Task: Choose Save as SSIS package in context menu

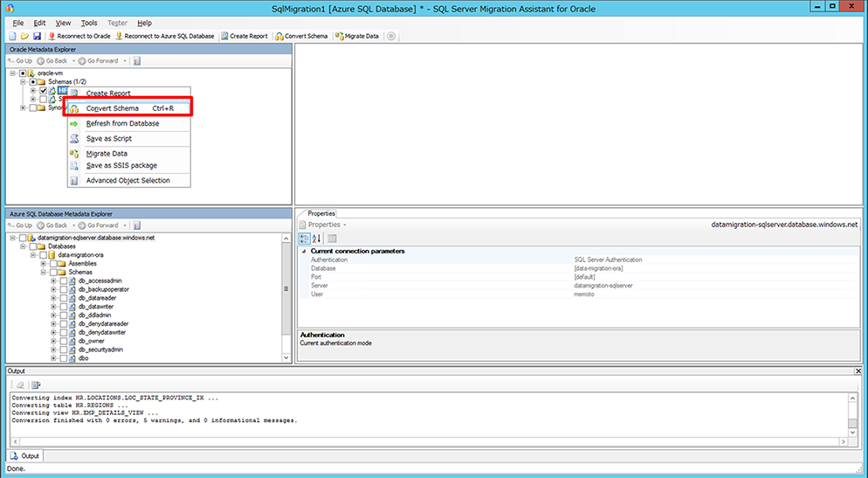Action: coord(129,165)
